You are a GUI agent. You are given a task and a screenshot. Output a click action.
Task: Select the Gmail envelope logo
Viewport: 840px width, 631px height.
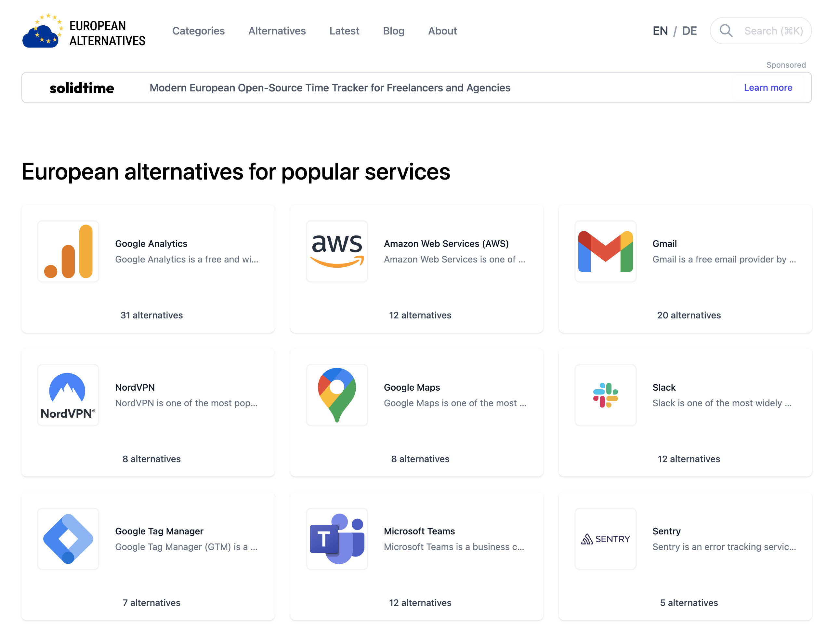tap(605, 251)
